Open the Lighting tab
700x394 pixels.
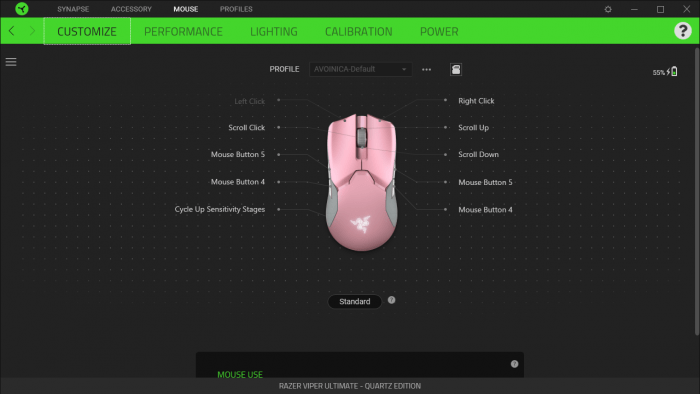274,31
